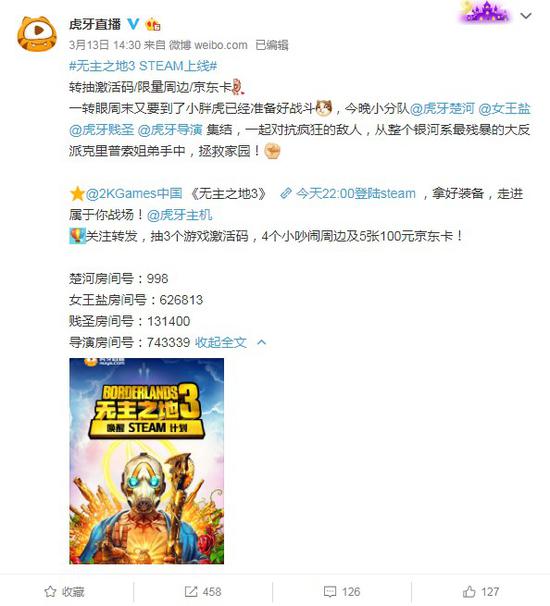The width and height of the screenshot is (550, 606).
Task: Enlarge the Borderlands 3 poster image
Action: pyautogui.click(x=146, y=461)
